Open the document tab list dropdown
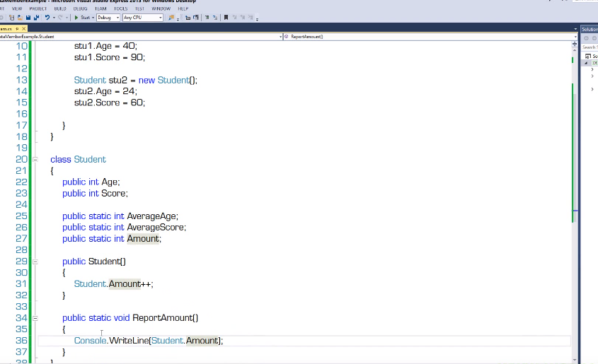The height and width of the screenshot is (364, 598). tap(575, 29)
